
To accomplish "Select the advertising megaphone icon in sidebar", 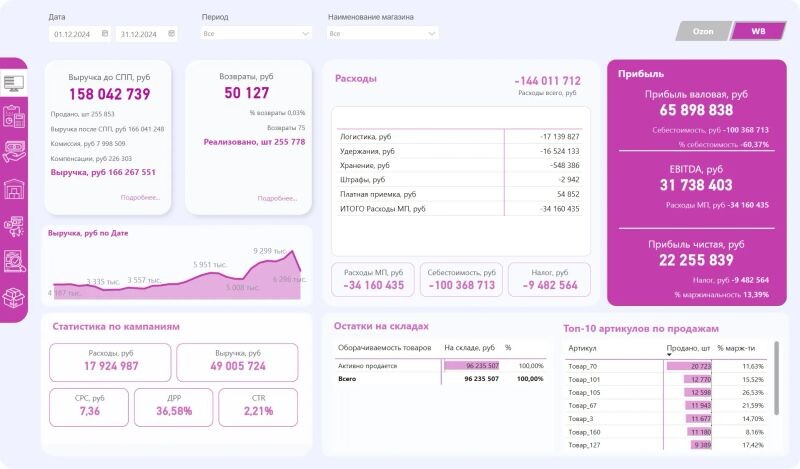I will (14, 225).
